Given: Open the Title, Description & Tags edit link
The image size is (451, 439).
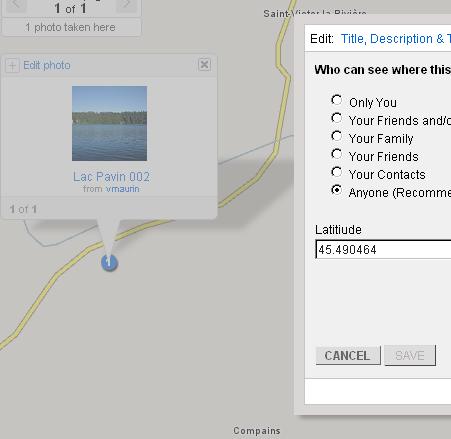Looking at the screenshot, I should point(396,39).
